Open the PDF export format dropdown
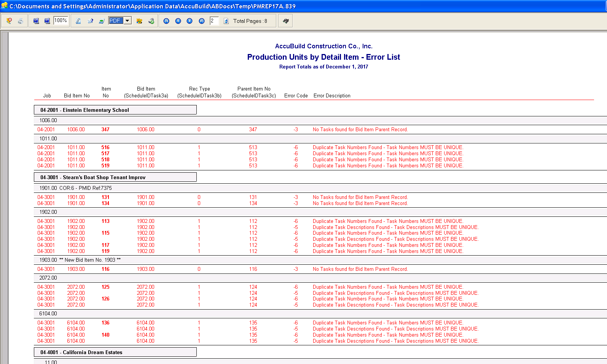 click(127, 21)
